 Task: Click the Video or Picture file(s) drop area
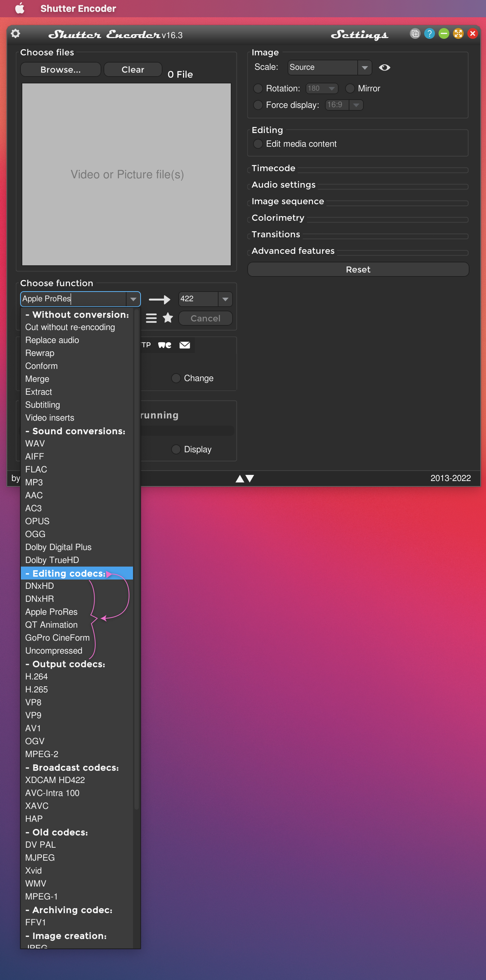127,174
